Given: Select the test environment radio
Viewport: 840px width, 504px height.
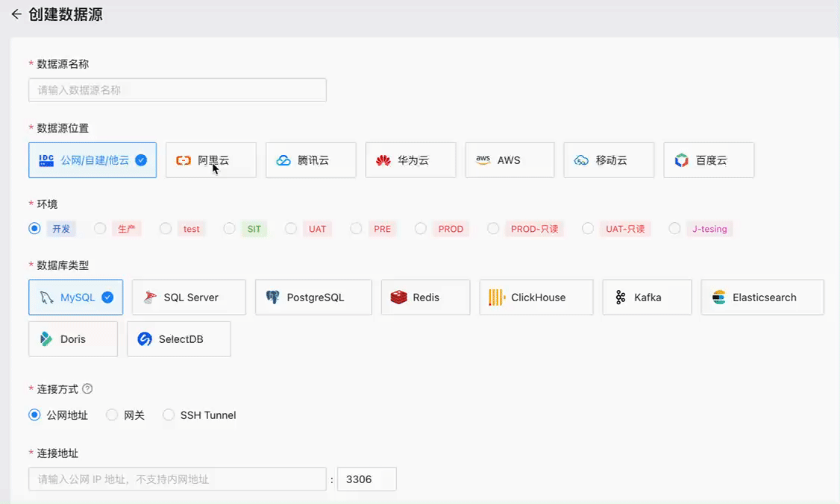Looking at the screenshot, I should (x=166, y=229).
